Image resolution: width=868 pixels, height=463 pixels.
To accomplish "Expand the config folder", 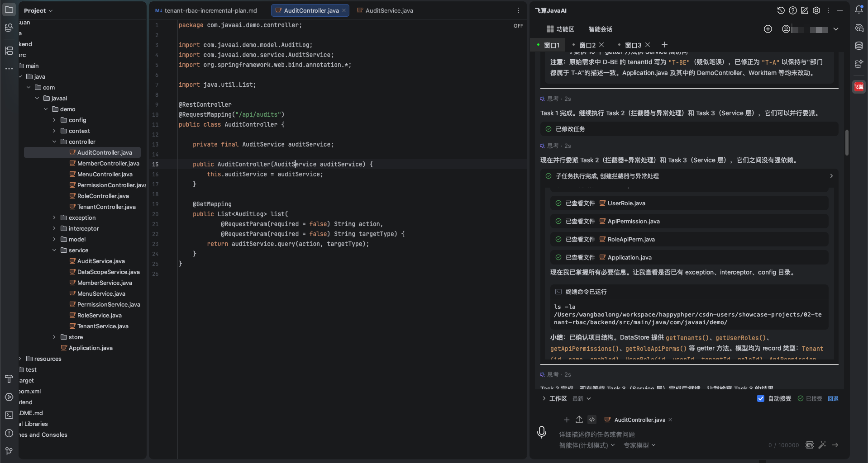I will (54, 120).
